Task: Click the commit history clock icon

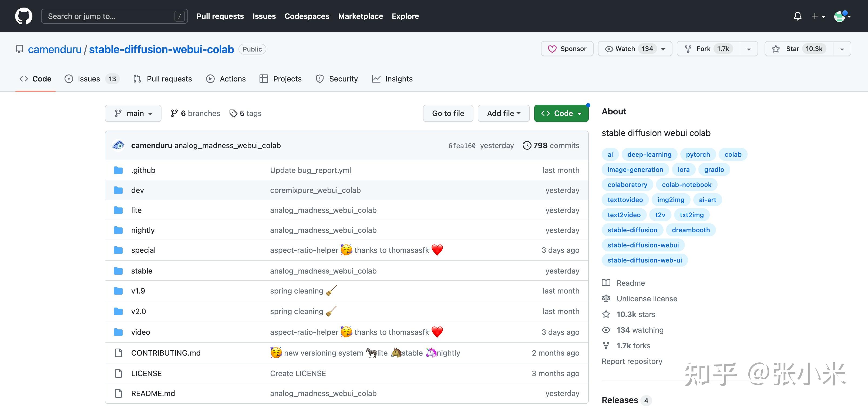Action: [527, 145]
